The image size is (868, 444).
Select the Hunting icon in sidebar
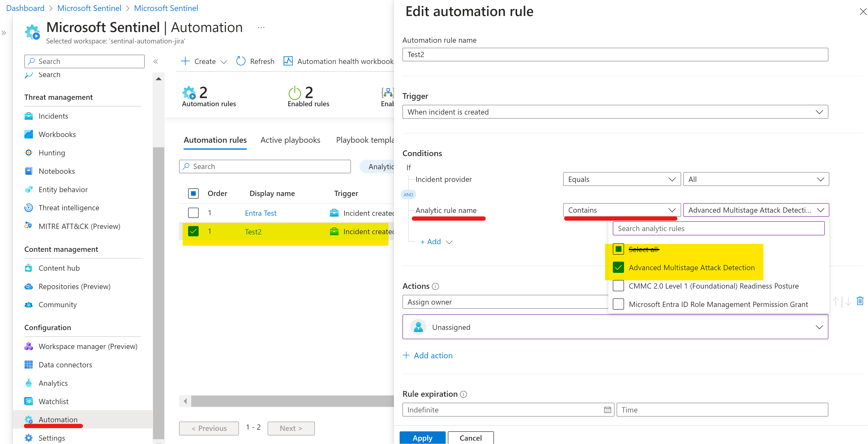click(29, 153)
